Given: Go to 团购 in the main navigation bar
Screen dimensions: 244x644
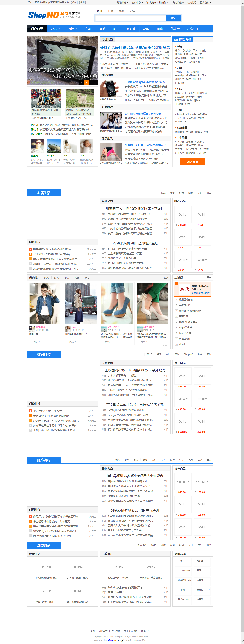Looking at the screenshot, I should (160, 29).
